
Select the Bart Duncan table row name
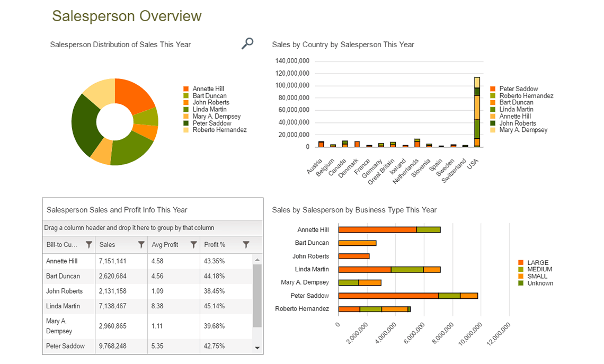[x=63, y=276]
